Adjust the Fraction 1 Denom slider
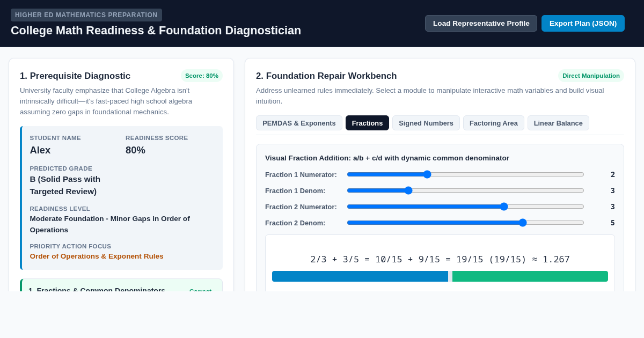Image resolution: width=644 pixels, height=338 pixels. click(x=465, y=190)
